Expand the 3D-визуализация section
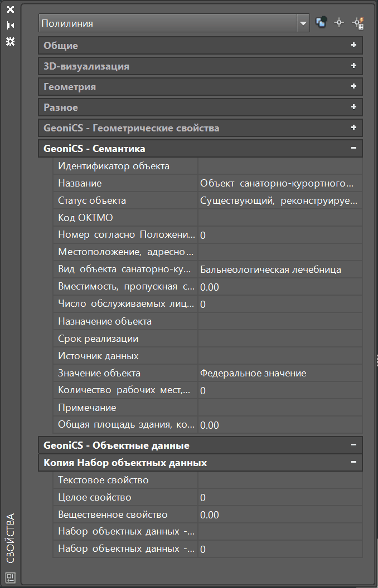 click(353, 66)
